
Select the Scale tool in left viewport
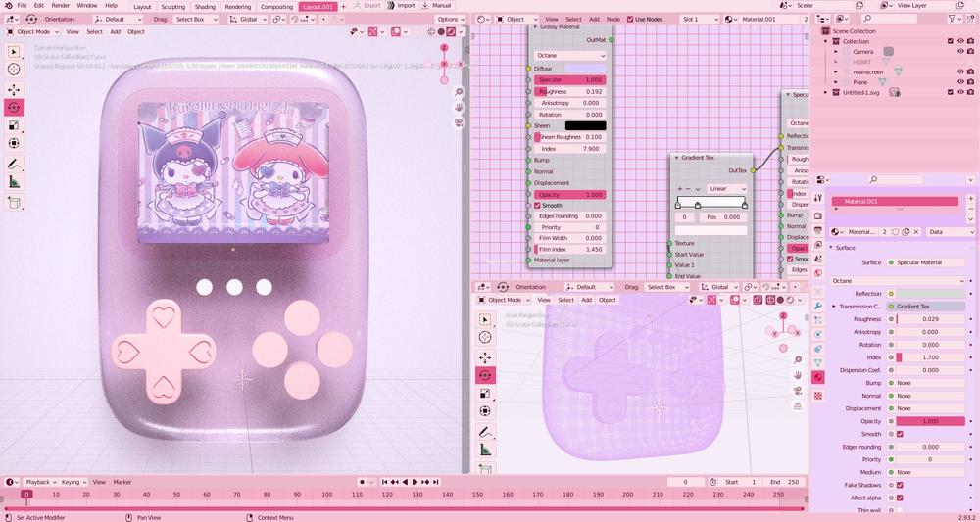[14, 125]
